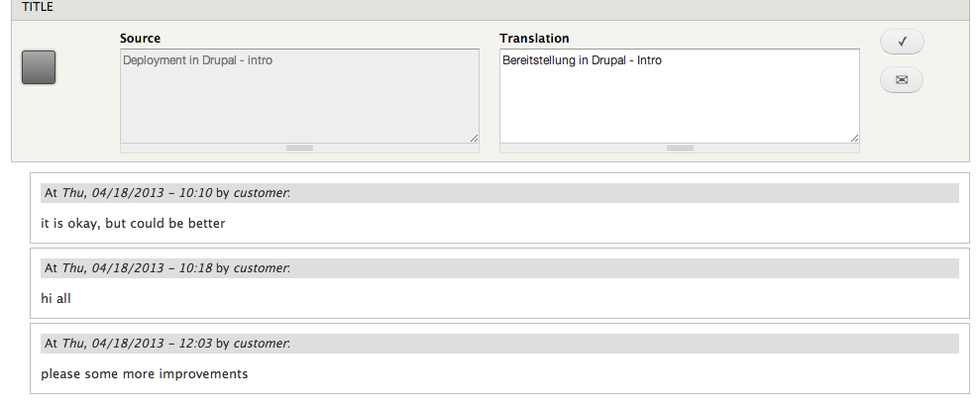The image size is (980, 405).
Task: Click 'customer' author in the 12:03 comment
Action: pos(261,344)
